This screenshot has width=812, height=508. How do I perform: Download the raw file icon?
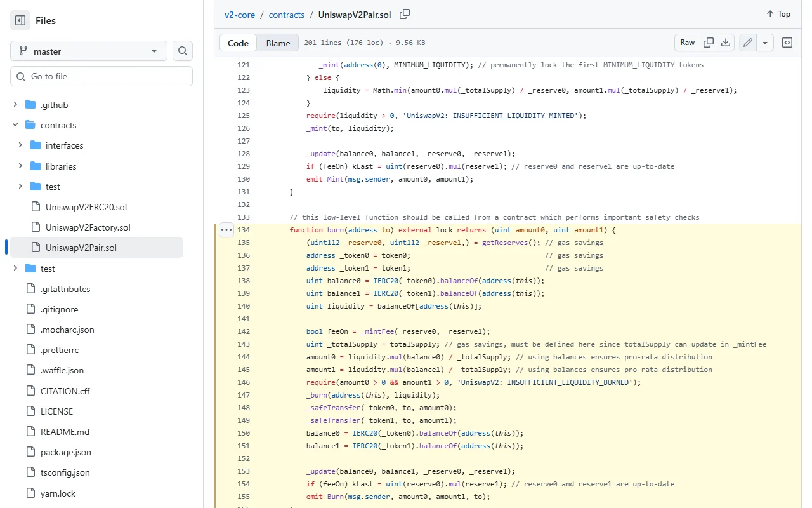point(726,43)
